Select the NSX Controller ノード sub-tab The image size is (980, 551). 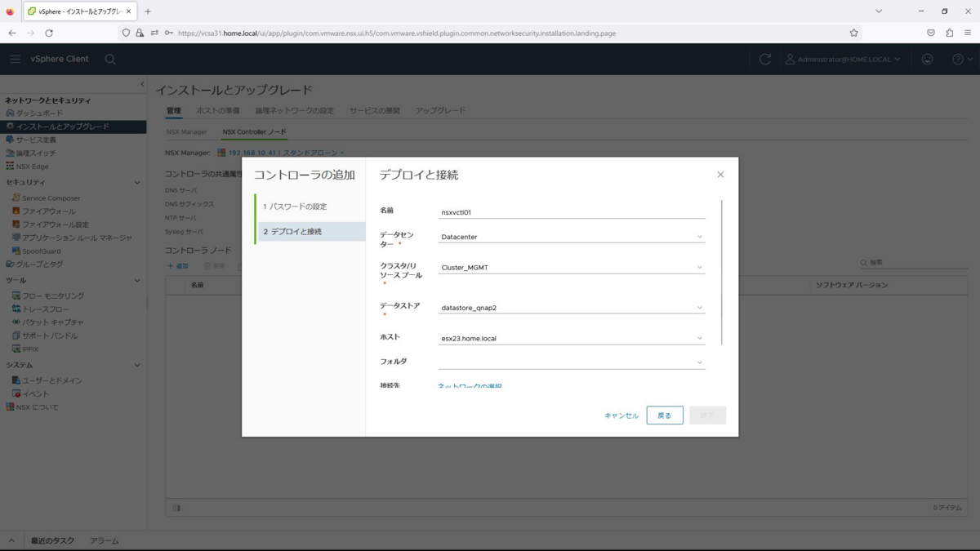254,131
